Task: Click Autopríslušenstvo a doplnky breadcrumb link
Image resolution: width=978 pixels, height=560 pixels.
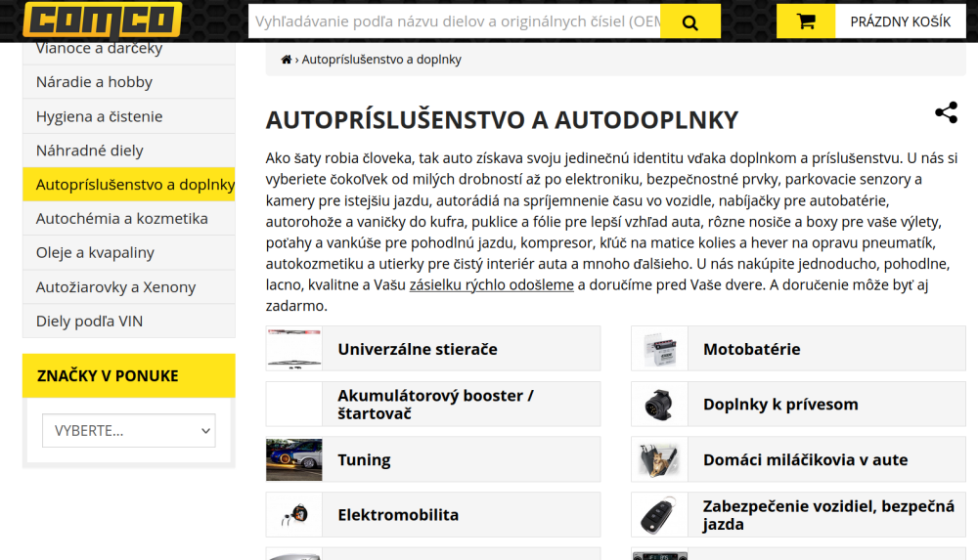Action: (381, 60)
